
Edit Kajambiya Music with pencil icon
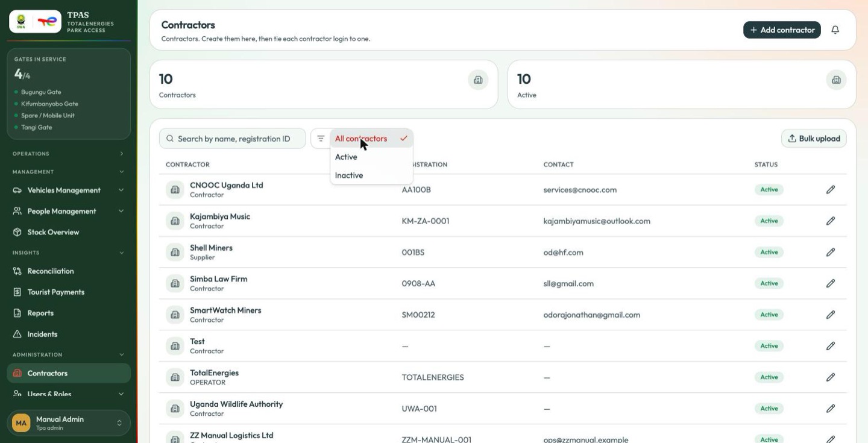[831, 221]
